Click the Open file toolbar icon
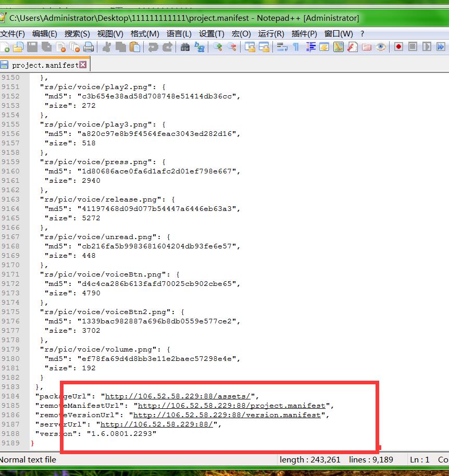 click(x=18, y=47)
